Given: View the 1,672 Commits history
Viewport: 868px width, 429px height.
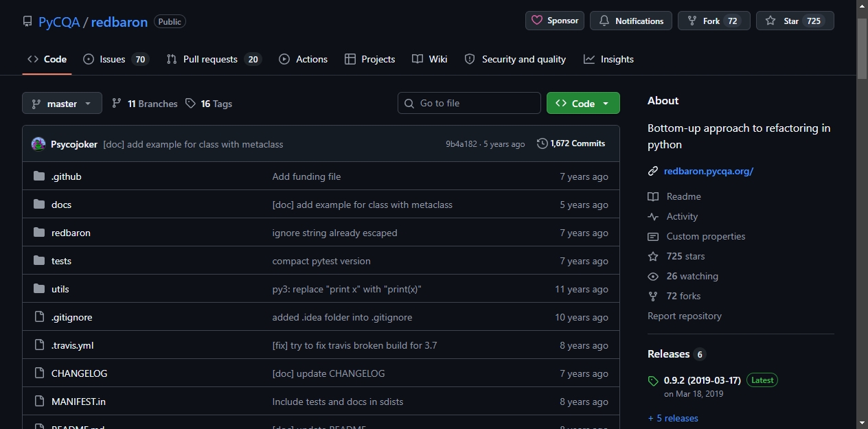Looking at the screenshot, I should (x=571, y=143).
